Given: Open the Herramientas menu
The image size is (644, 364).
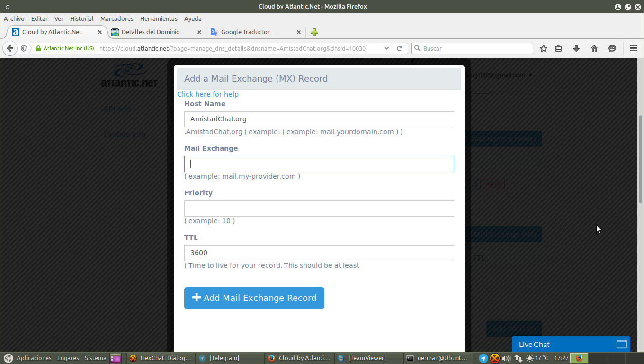Looking at the screenshot, I should 159,19.
